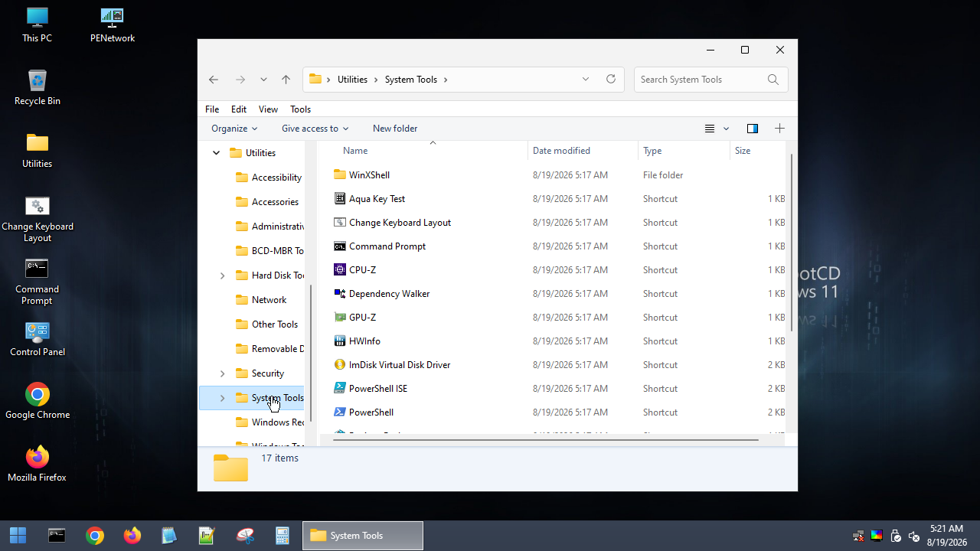Select the PowerShell shortcut in file list
The image size is (980, 551).
[371, 412]
